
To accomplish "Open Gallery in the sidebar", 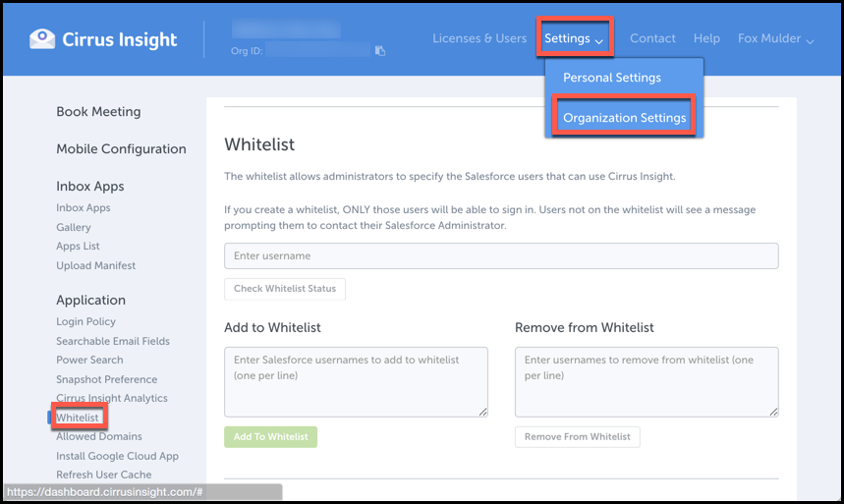I will tap(74, 227).
